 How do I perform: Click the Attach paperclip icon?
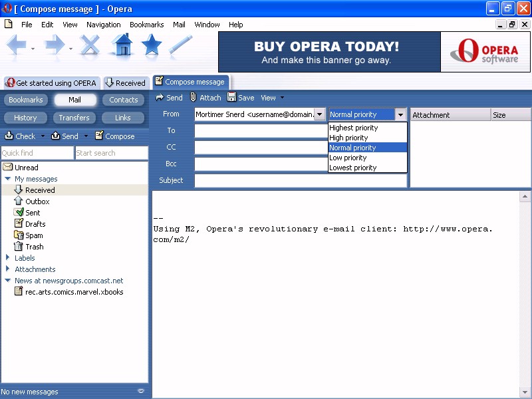tap(194, 98)
